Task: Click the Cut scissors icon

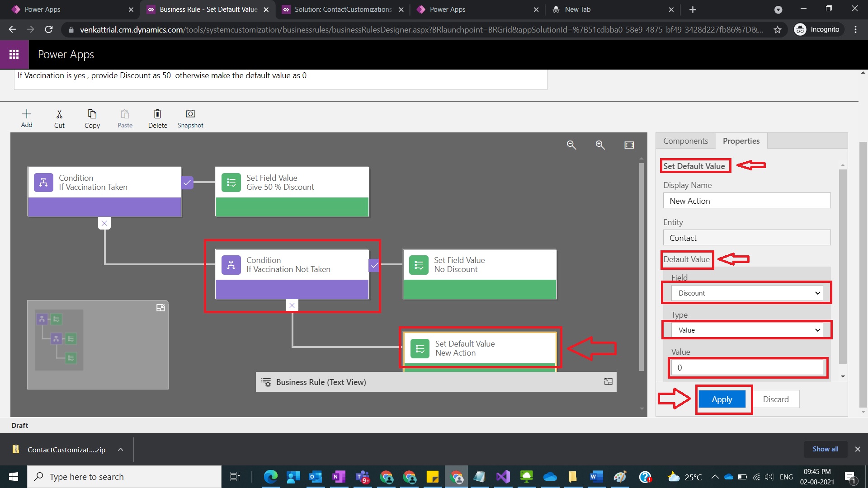Action: pos(59,114)
